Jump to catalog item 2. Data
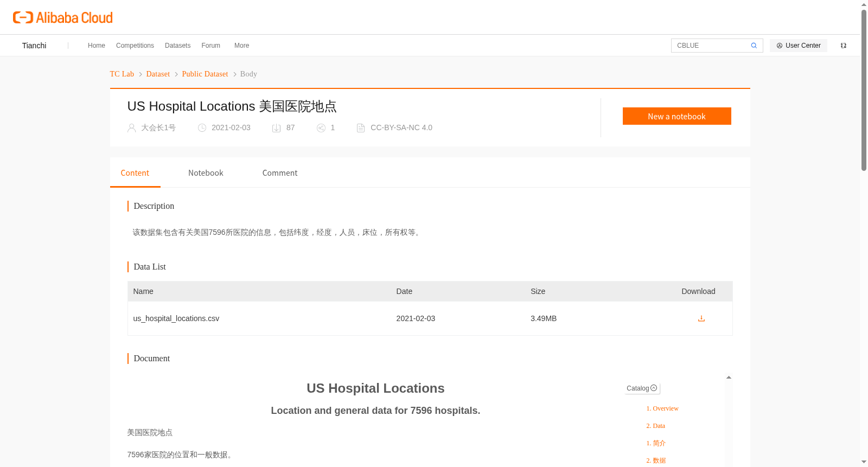The image size is (868, 467). pos(655,426)
